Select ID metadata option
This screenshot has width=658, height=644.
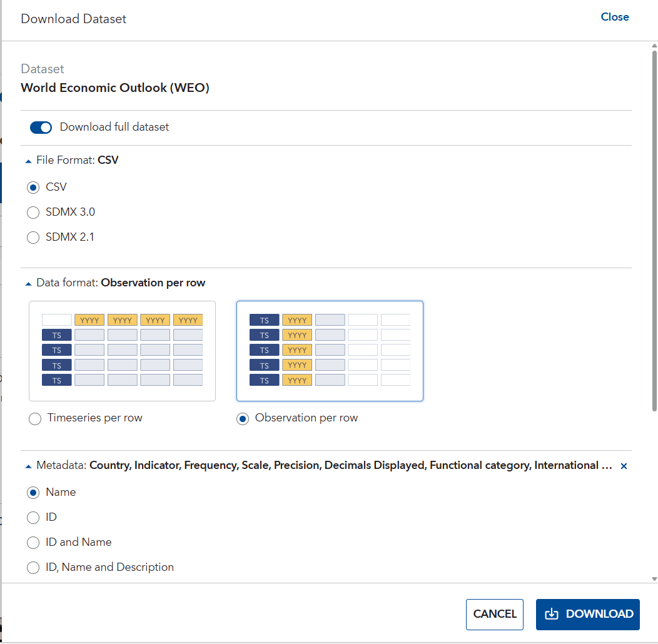coord(34,518)
